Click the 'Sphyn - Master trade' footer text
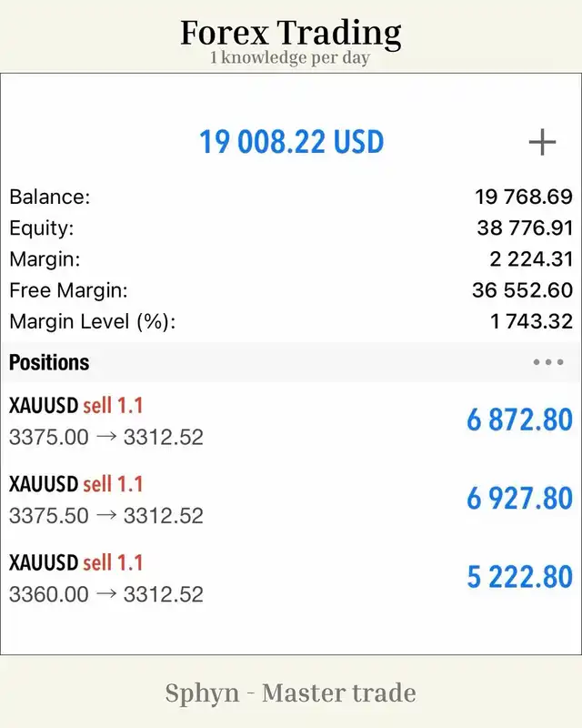This screenshot has width=582, height=728. tap(290, 693)
